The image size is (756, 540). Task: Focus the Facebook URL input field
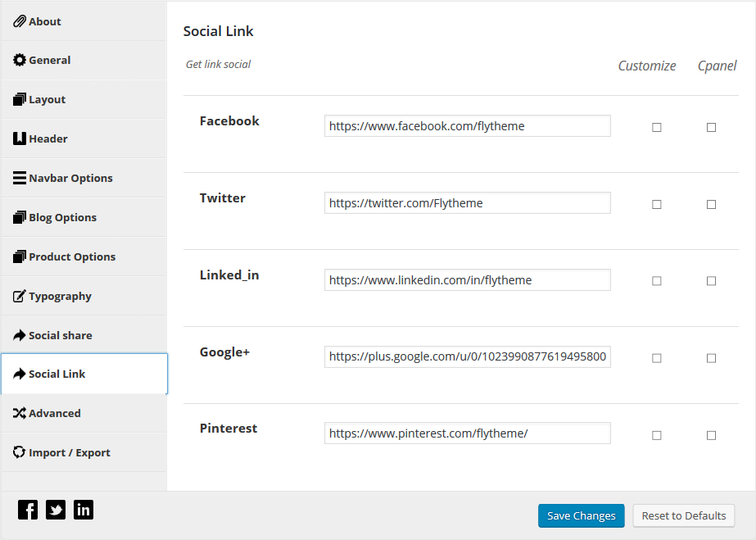click(x=467, y=126)
